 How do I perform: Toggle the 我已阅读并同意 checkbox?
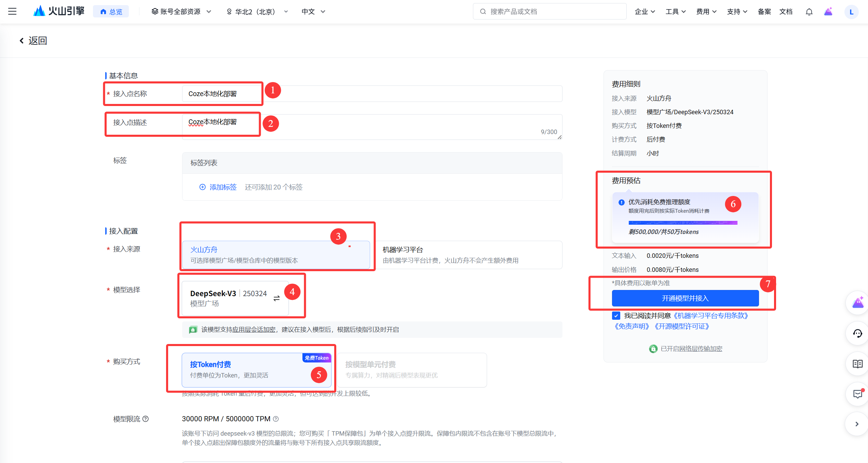(x=616, y=316)
